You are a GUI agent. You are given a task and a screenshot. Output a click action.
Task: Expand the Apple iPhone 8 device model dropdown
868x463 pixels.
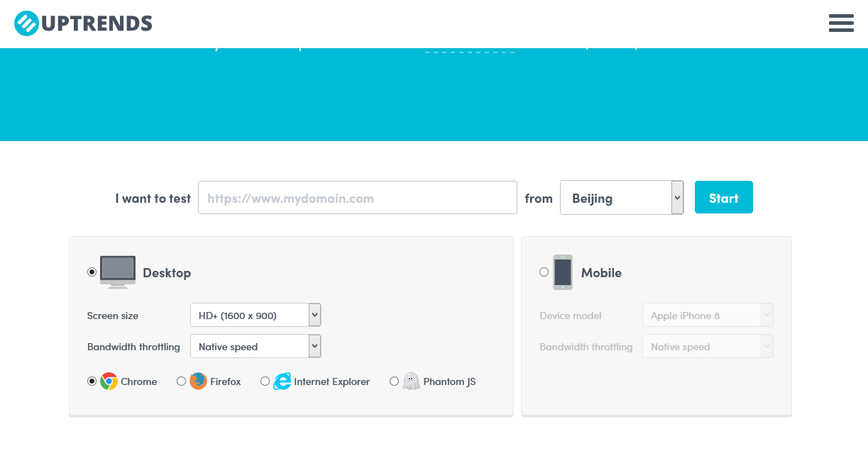[x=708, y=315]
